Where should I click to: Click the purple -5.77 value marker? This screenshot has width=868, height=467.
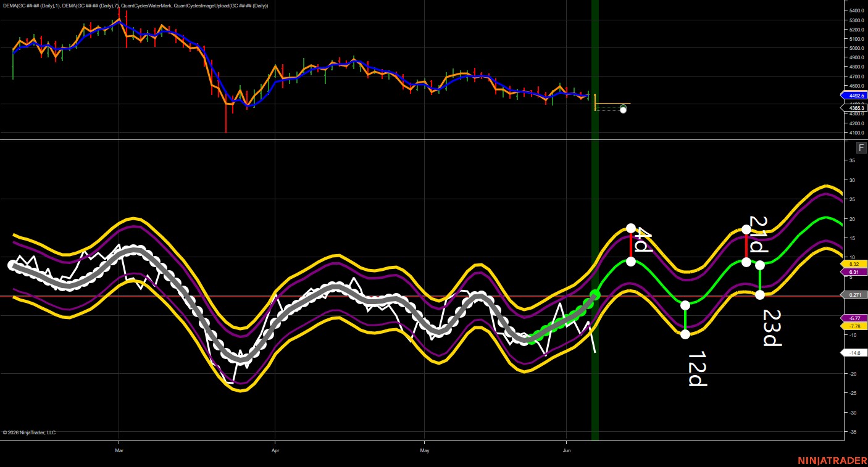click(854, 318)
